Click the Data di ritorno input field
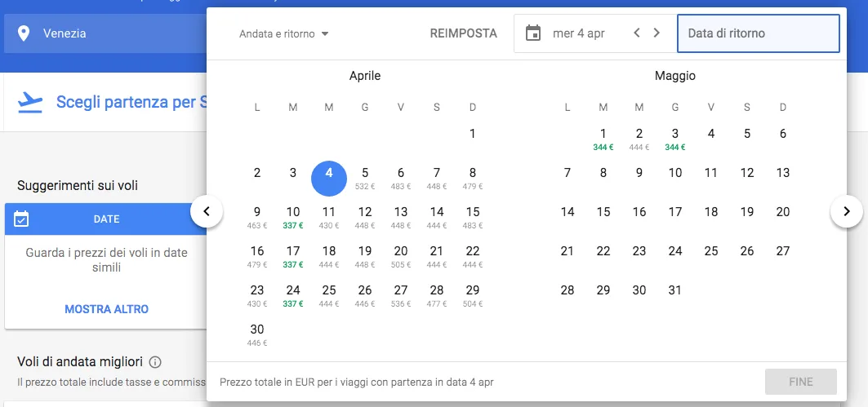The image size is (868, 407). click(758, 33)
